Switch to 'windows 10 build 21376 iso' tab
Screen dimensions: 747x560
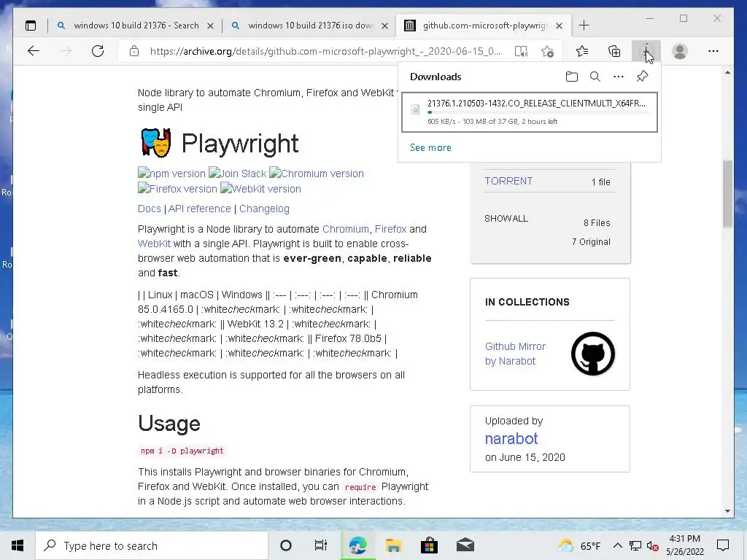pos(311,26)
